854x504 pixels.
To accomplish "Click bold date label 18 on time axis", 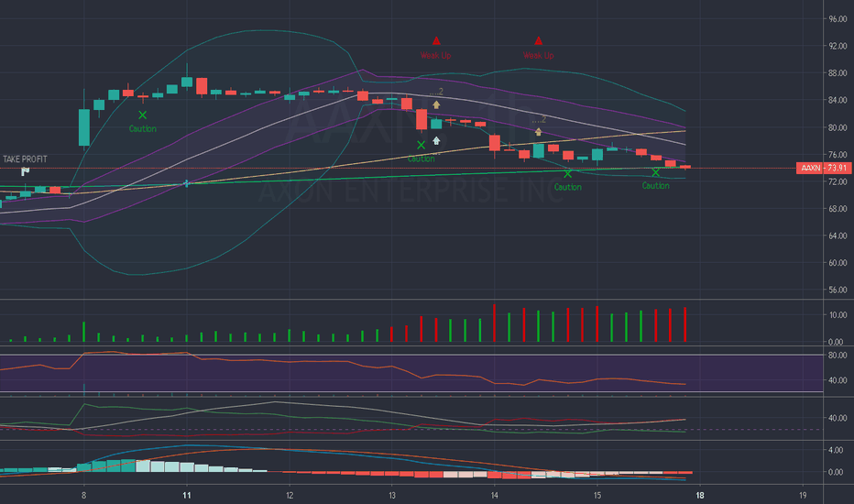I will (x=700, y=495).
